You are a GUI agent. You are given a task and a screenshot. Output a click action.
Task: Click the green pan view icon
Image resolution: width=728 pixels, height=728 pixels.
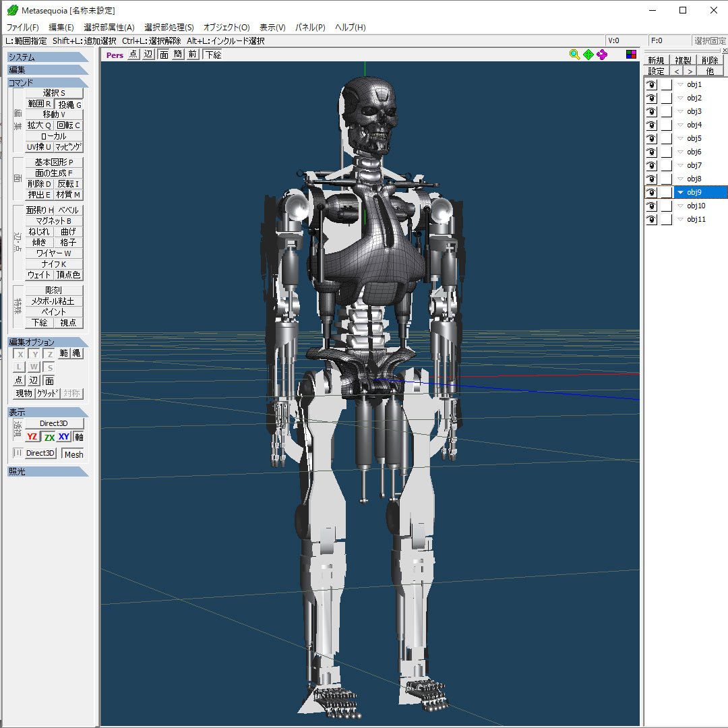pyautogui.click(x=588, y=55)
